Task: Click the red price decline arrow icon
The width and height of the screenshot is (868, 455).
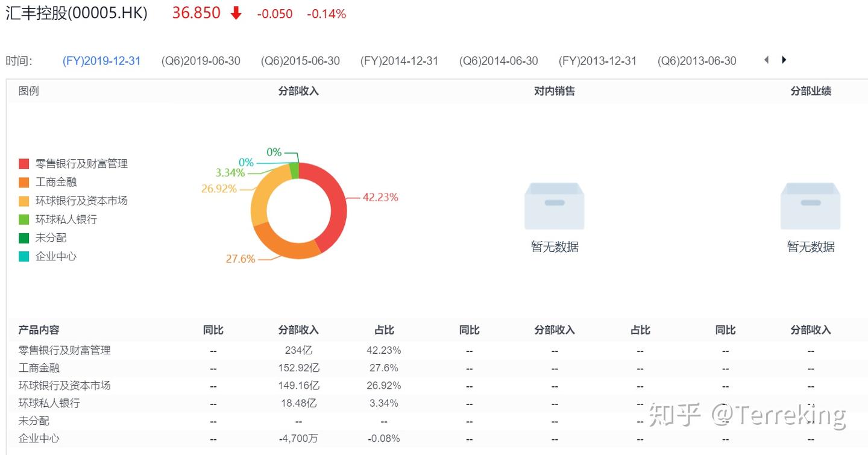Action: pyautogui.click(x=234, y=12)
